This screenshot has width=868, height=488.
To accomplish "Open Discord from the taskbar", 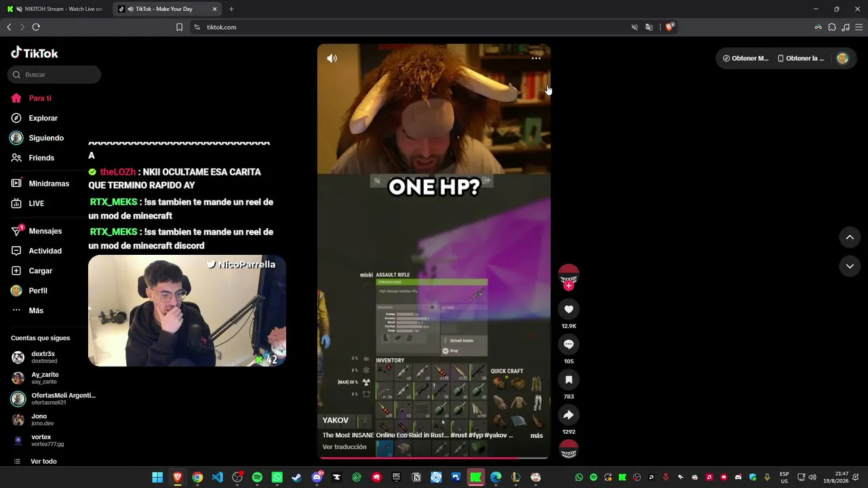I will 317,478.
